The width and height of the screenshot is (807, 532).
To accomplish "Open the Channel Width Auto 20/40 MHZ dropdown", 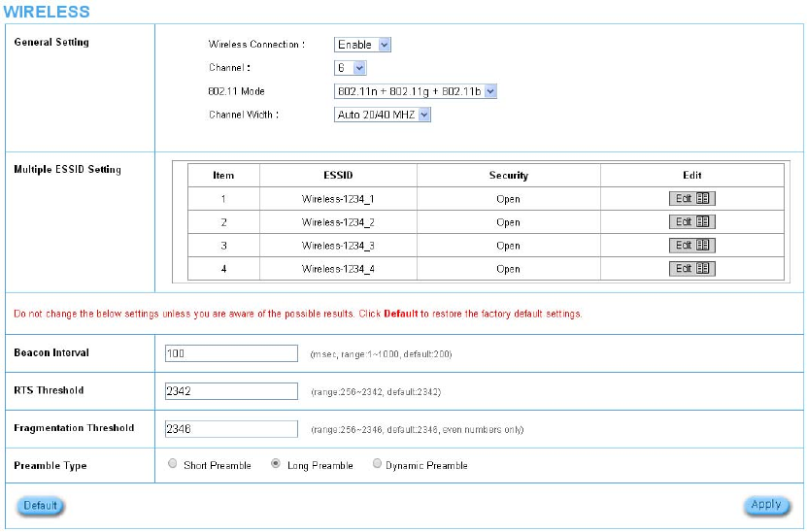I will coord(383,115).
